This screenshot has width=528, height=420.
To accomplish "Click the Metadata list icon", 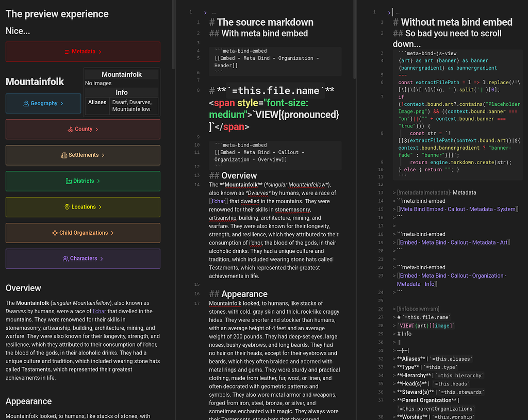I will (x=68, y=52).
